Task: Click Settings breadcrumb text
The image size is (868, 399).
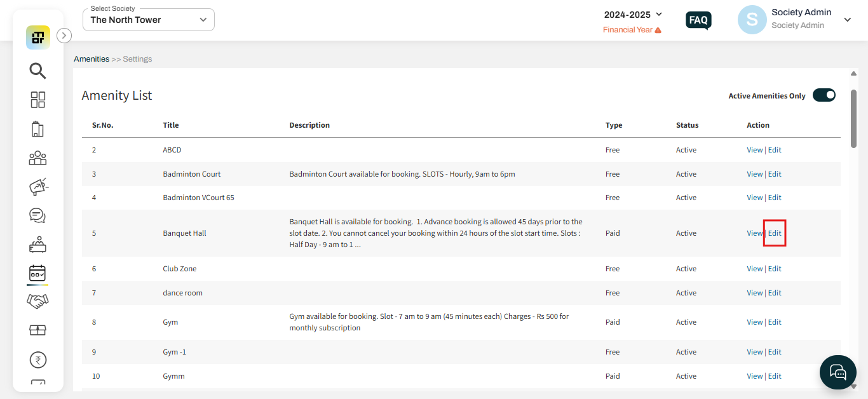Action: 137,59
